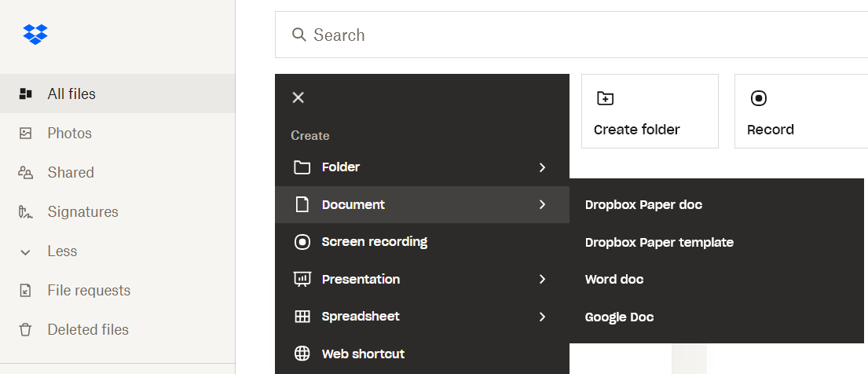Click the Create folder button

coord(650,112)
